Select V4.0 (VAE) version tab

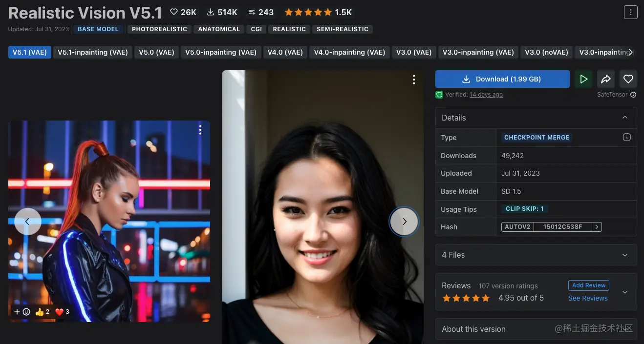click(285, 52)
